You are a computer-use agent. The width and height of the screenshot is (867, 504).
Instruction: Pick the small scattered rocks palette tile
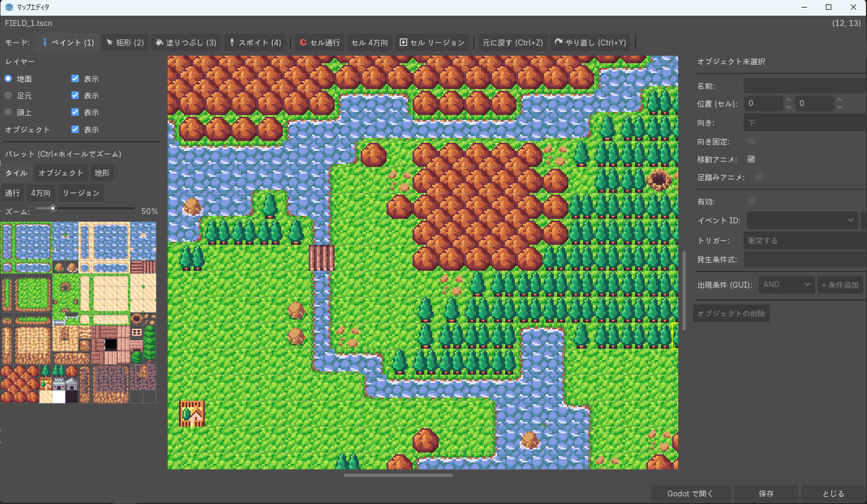[150, 319]
